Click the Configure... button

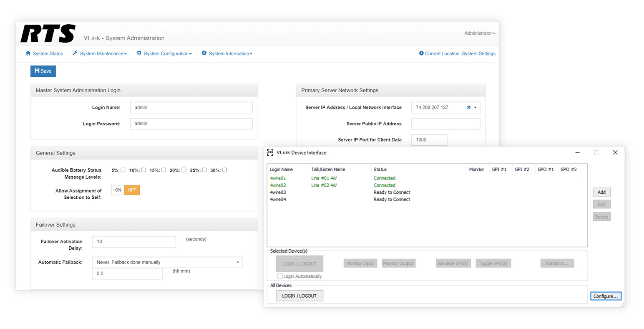point(606,296)
